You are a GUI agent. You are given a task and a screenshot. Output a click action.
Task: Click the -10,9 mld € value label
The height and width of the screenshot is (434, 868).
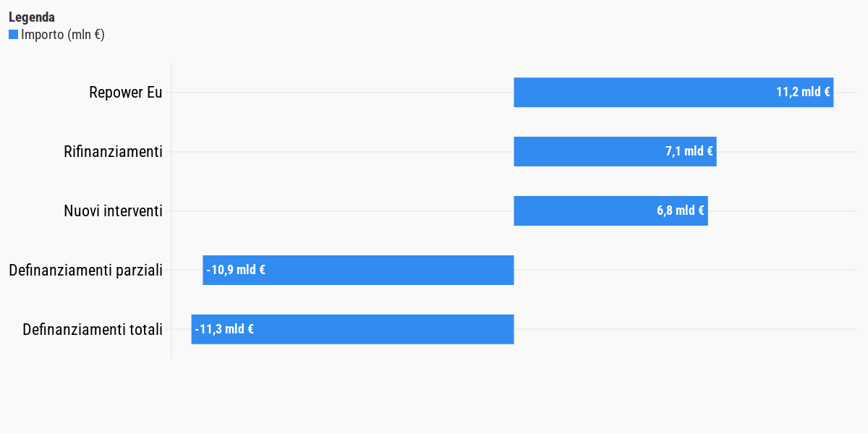pos(236,271)
